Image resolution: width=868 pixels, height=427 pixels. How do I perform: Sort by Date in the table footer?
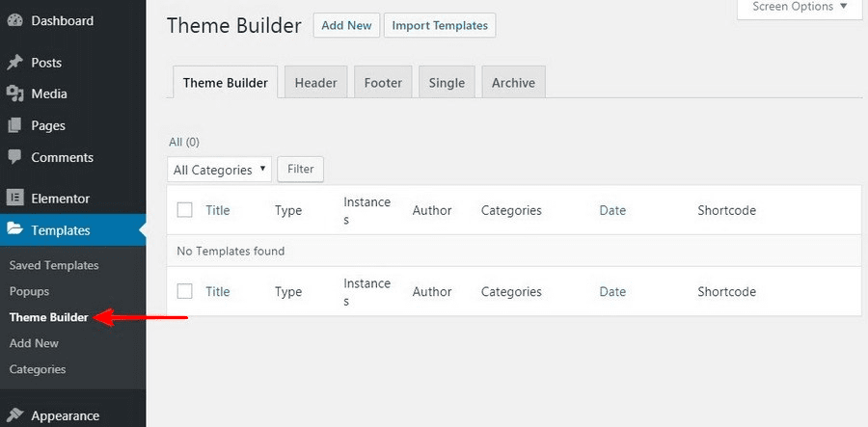(612, 291)
